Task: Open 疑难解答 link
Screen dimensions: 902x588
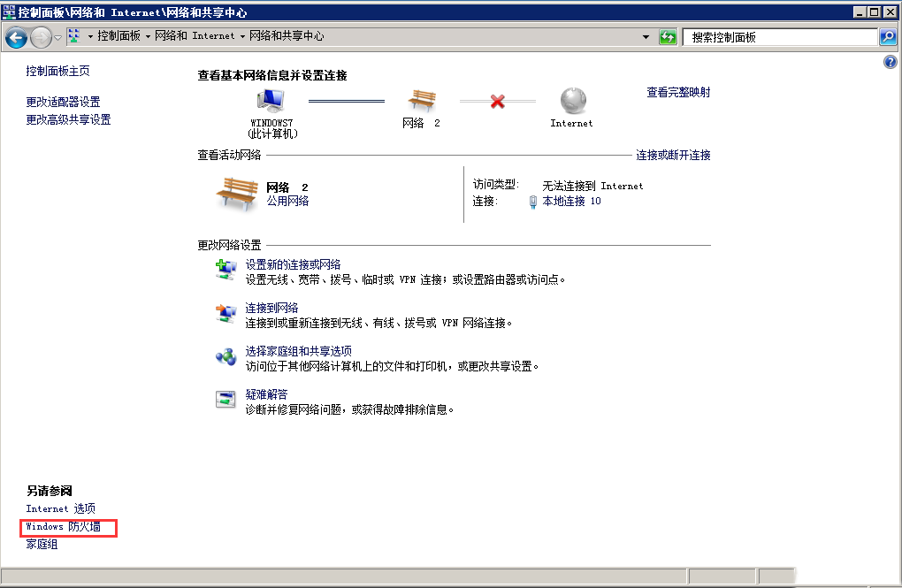Action: tap(266, 394)
